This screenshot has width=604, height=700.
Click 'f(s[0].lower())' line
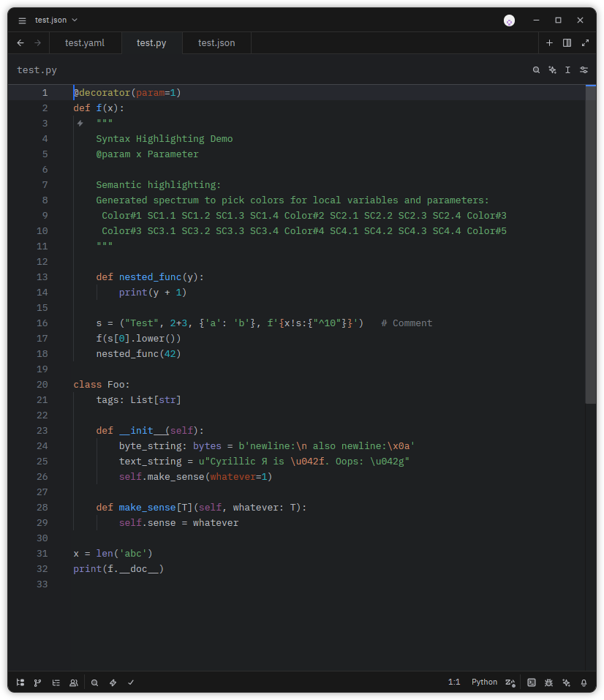coord(138,339)
